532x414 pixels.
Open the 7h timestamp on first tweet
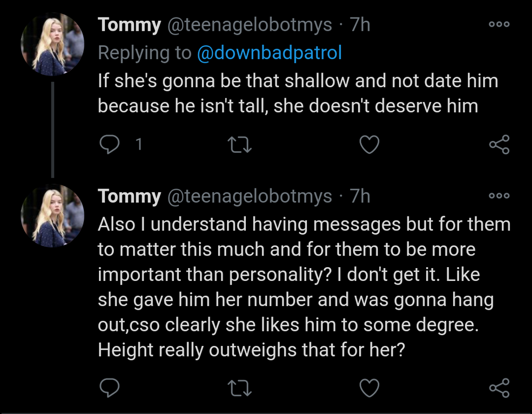click(360, 25)
